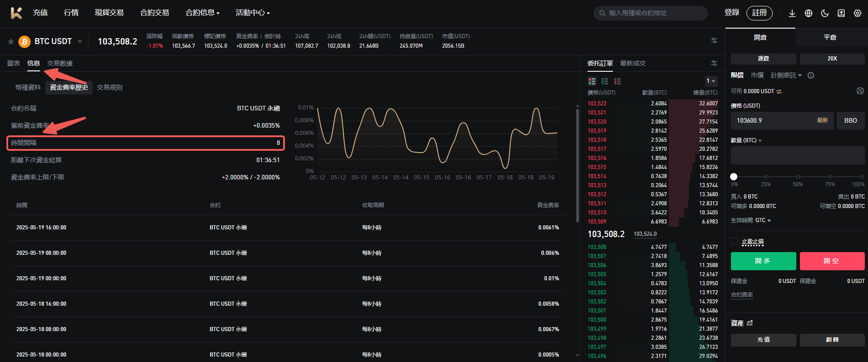Add BTC USDT to favorites star

pos(11,42)
